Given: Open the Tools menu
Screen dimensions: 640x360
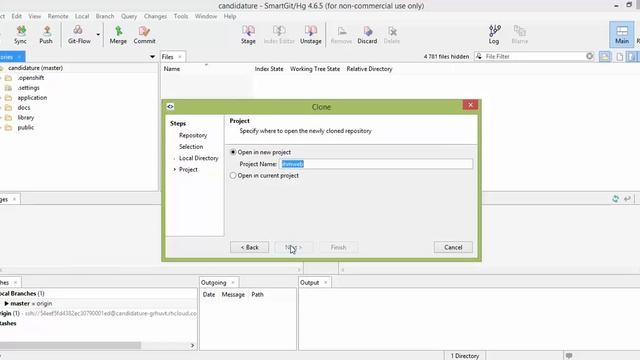Looking at the screenshot, I should coord(181,16).
